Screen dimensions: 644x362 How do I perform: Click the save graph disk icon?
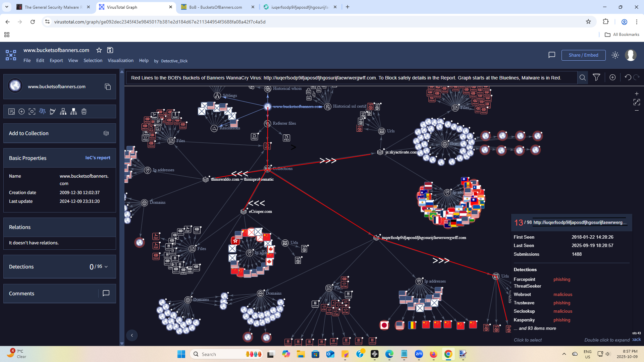point(110,50)
